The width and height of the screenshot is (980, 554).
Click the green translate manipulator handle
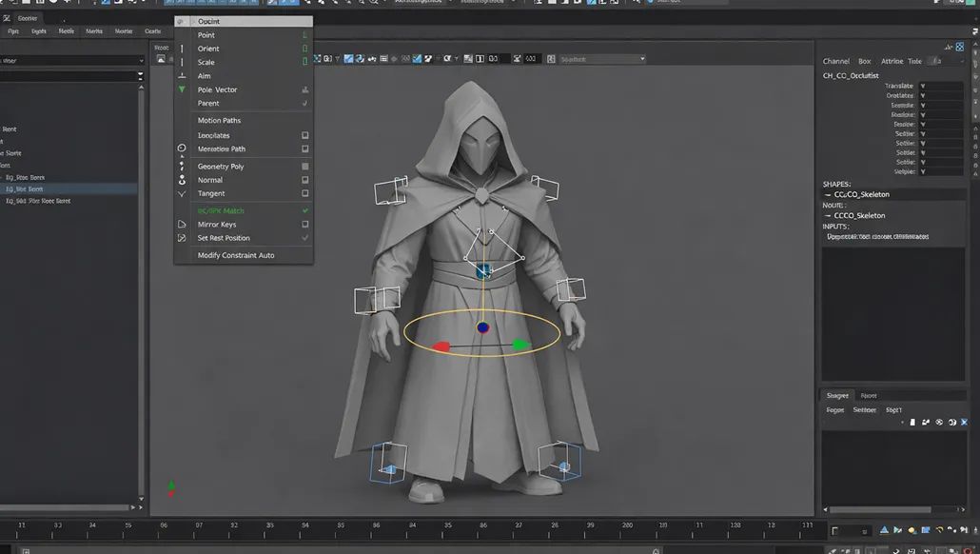(519, 345)
